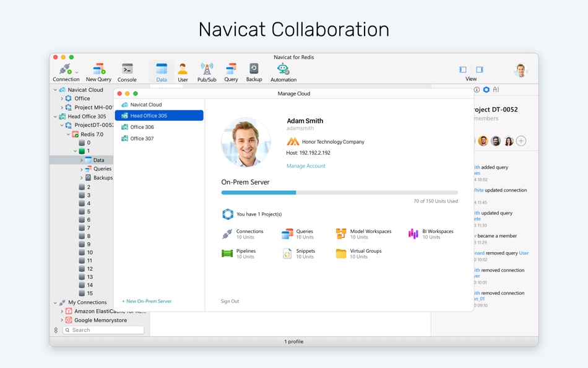588x368 pixels.
Task: Expand the Amazon ElastiCache connection
Action: coord(62,311)
